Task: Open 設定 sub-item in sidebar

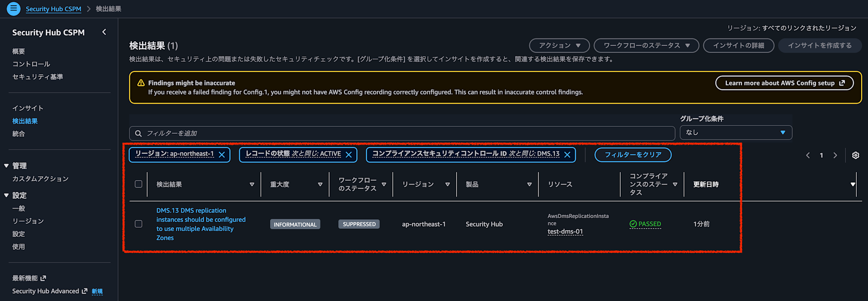Action: 19,234
